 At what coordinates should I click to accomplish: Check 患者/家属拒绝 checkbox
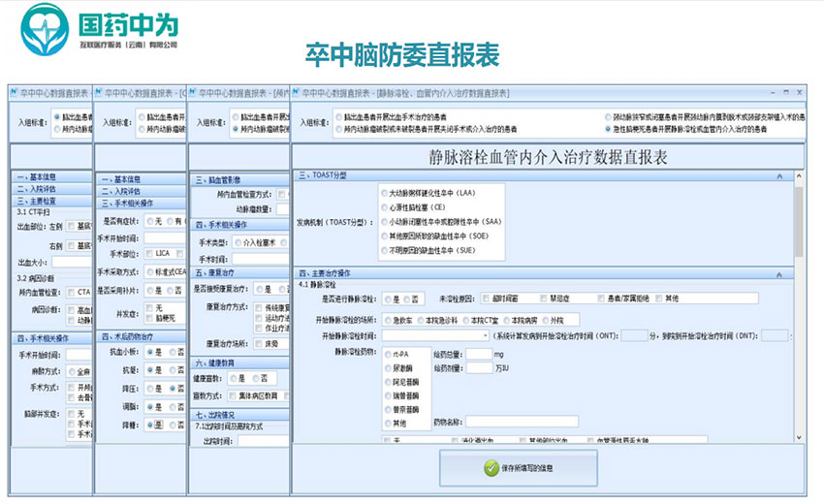click(601, 298)
